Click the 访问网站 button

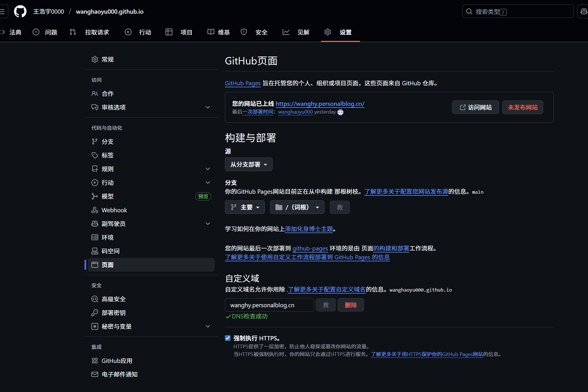[475, 107]
